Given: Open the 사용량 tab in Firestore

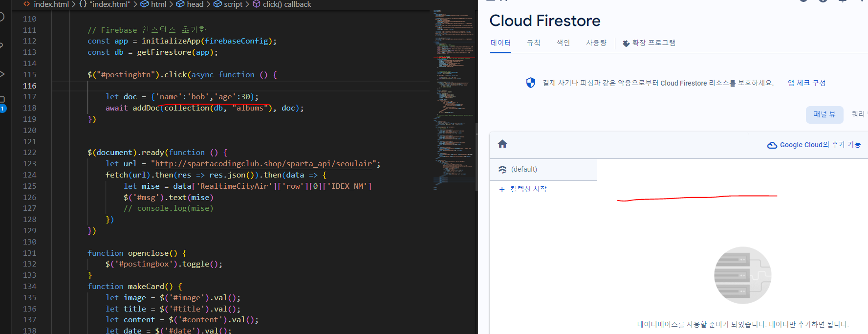Looking at the screenshot, I should pyautogui.click(x=596, y=43).
